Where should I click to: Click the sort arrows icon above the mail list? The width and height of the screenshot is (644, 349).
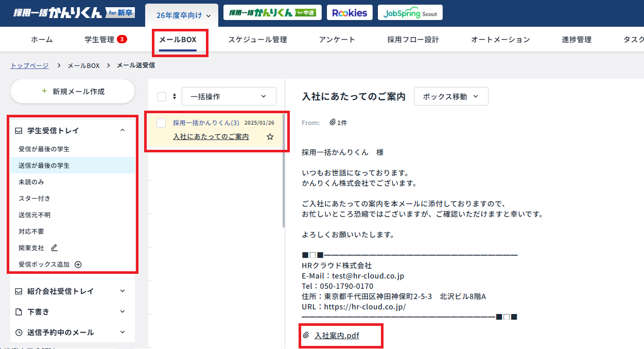[x=174, y=96]
